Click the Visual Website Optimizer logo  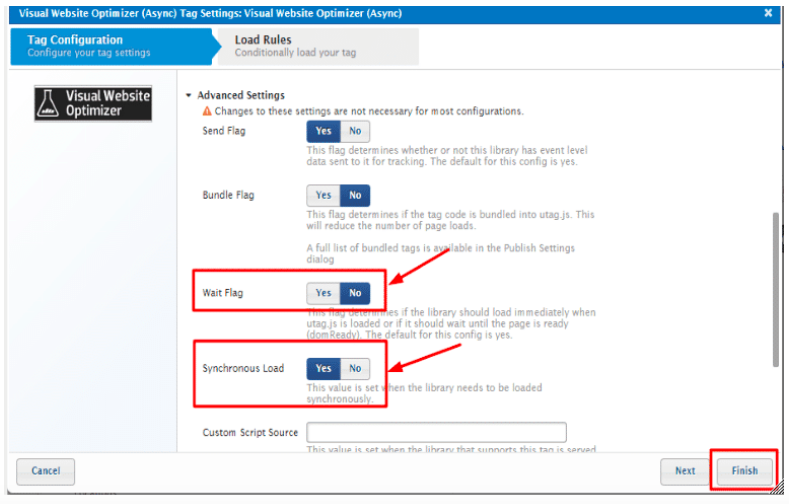(x=93, y=104)
